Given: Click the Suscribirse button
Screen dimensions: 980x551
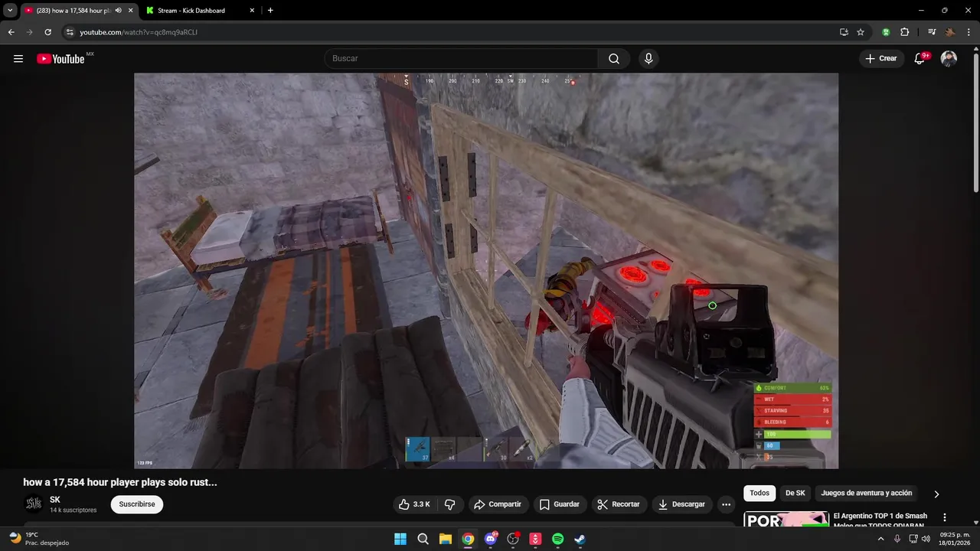Looking at the screenshot, I should tap(137, 504).
